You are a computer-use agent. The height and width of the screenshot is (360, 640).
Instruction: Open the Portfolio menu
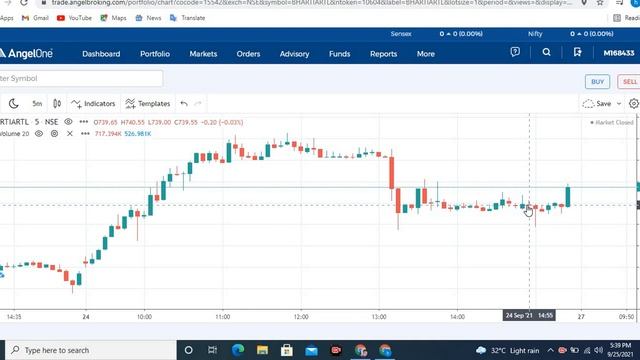click(155, 54)
